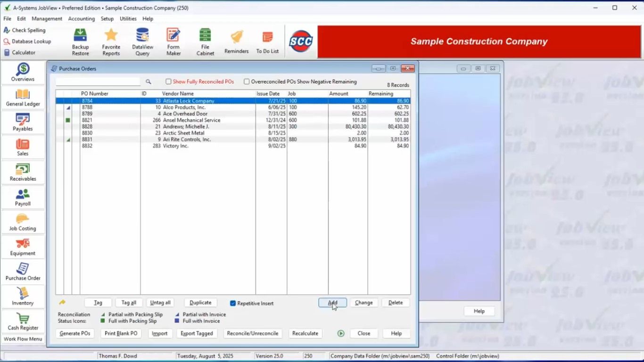This screenshot has width=644, height=362.
Task: Select Victory Inc. purchase order
Action: [x=233, y=146]
